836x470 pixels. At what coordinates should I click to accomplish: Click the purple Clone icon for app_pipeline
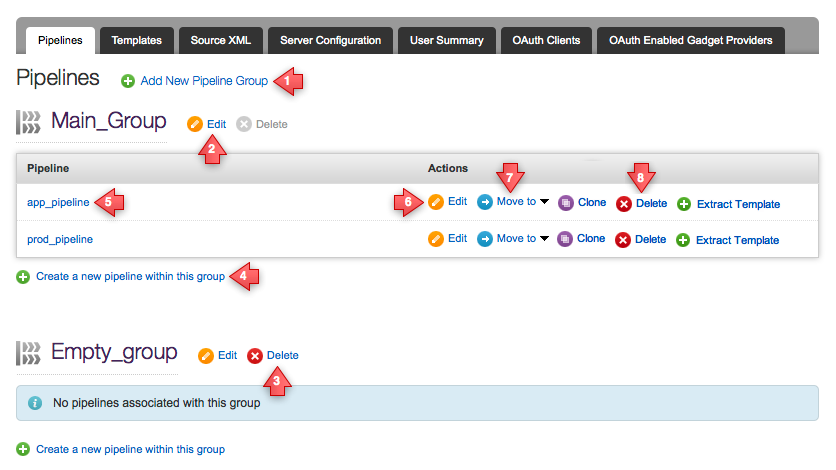point(565,202)
